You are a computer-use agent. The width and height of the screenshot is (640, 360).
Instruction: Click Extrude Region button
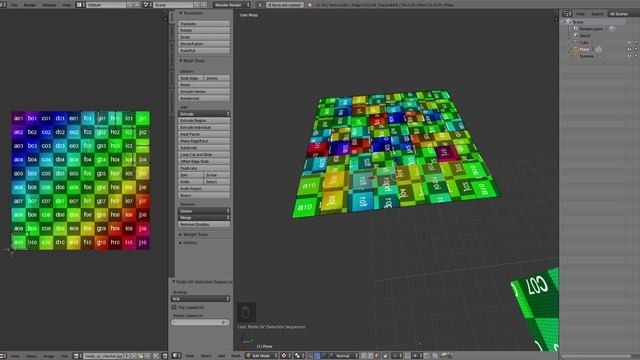[204, 121]
